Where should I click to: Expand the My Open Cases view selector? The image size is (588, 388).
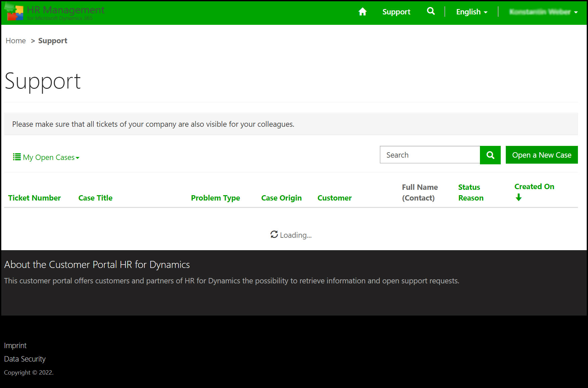coord(51,157)
